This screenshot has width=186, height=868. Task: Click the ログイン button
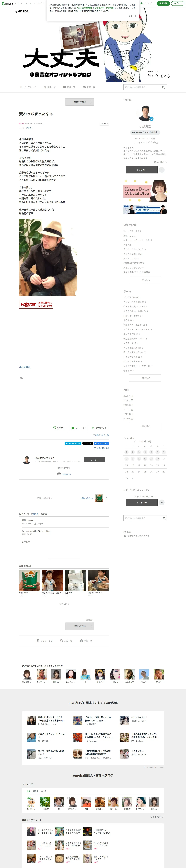(x=178, y=3)
